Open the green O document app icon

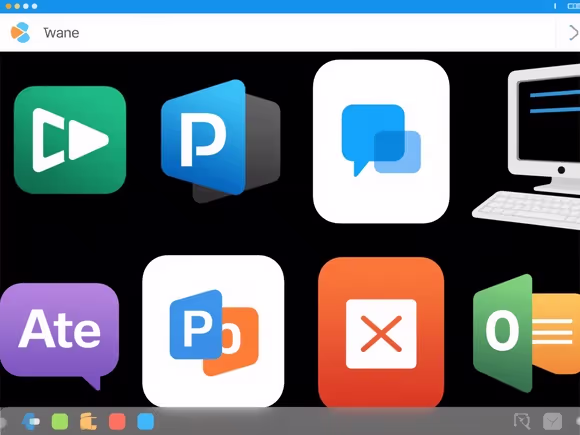pyautogui.click(x=526, y=333)
